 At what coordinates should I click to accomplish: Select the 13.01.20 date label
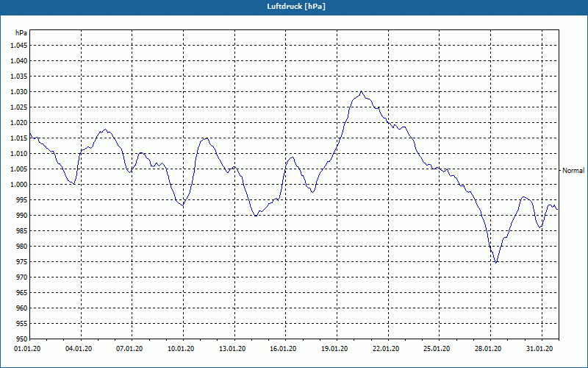pyautogui.click(x=232, y=349)
